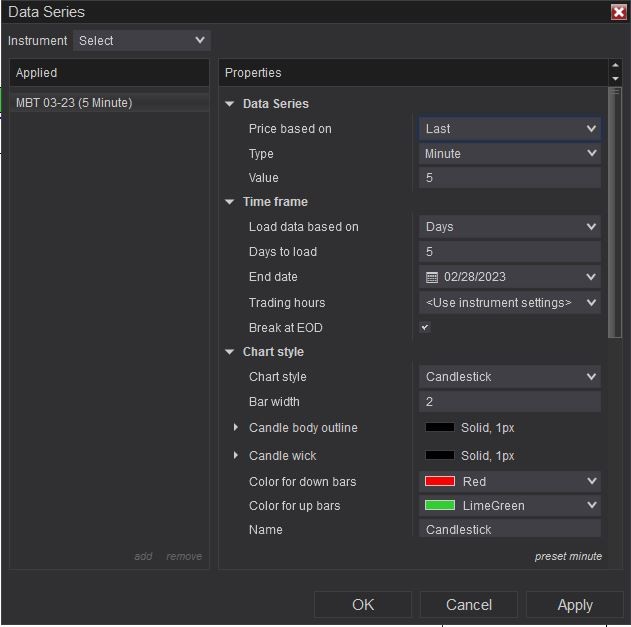The width and height of the screenshot is (631, 627).
Task: Click the Days to load field
Action: pos(510,252)
